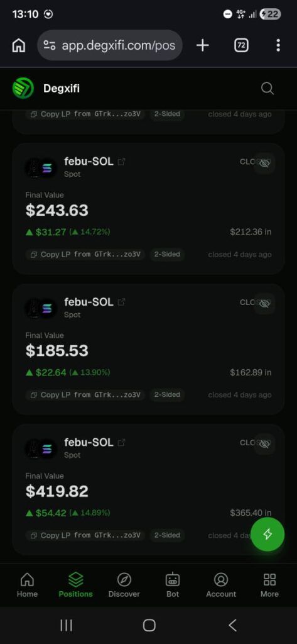
Task: Click the Degxifi logo icon
Action: (23, 88)
